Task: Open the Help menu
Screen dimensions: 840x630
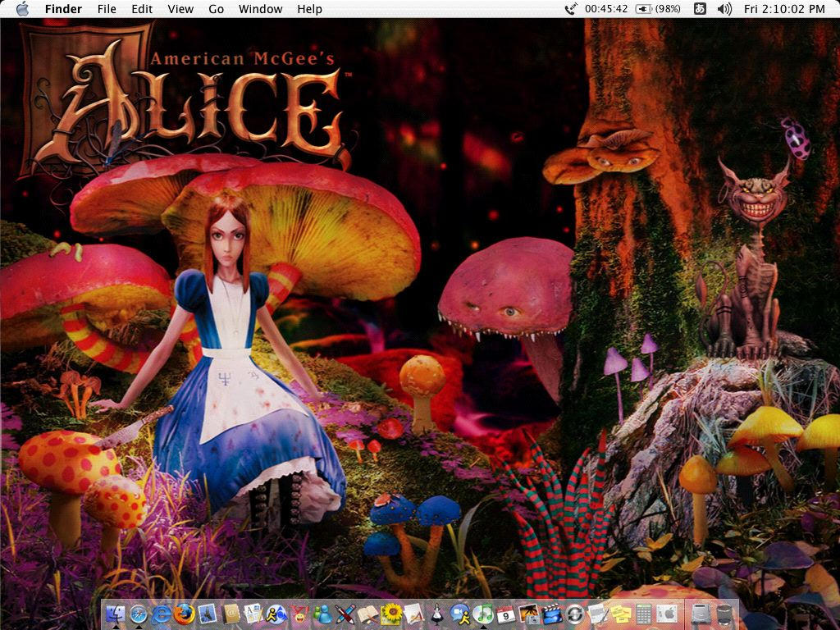Action: [309, 9]
